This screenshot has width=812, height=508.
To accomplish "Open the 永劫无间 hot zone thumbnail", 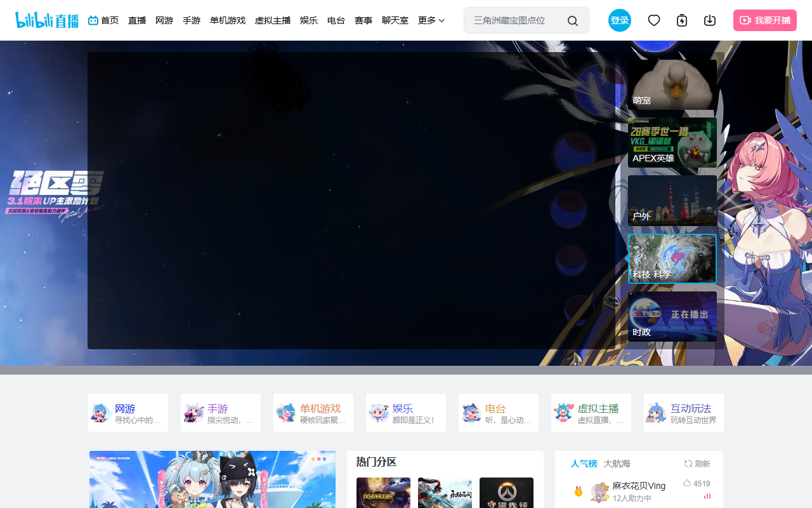I will point(445,493).
